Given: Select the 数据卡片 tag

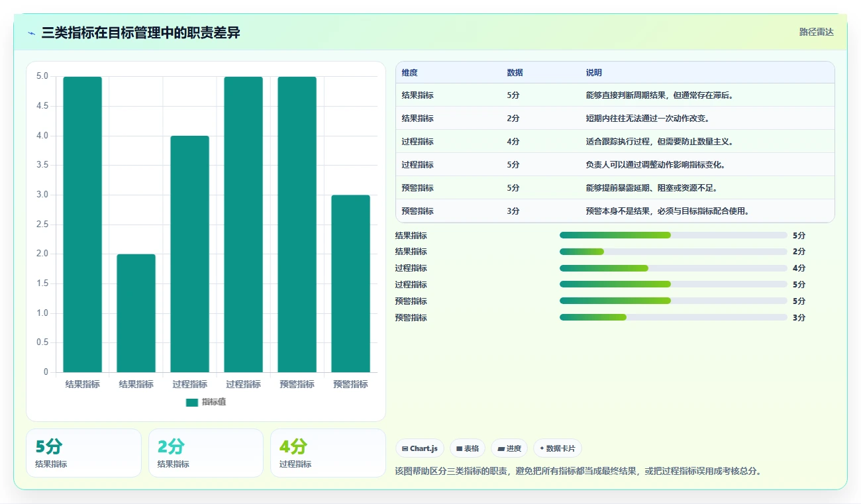Looking at the screenshot, I should pos(558,448).
